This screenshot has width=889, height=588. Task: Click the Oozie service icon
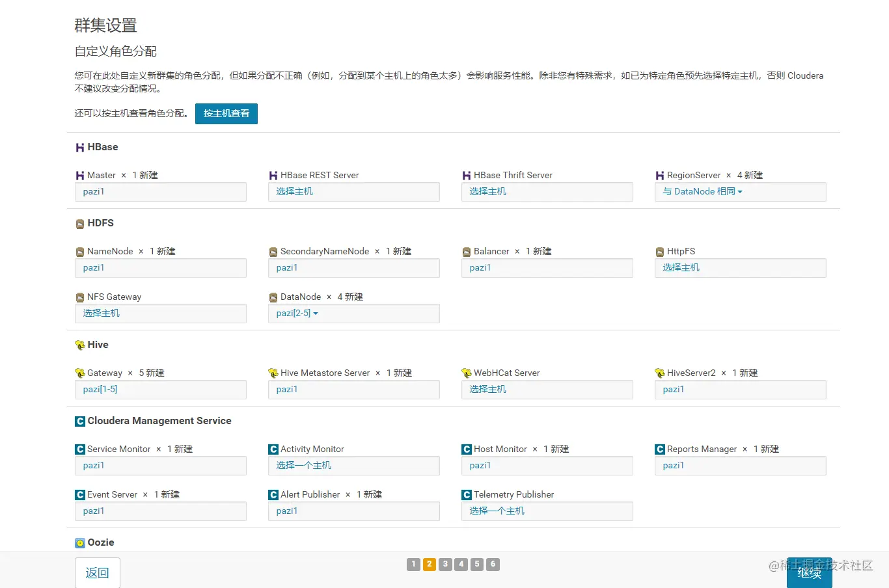(x=80, y=543)
